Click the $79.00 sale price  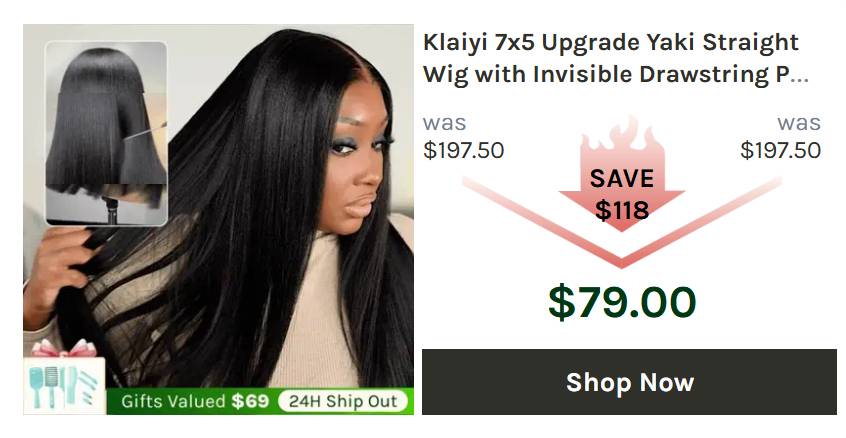coord(622,302)
